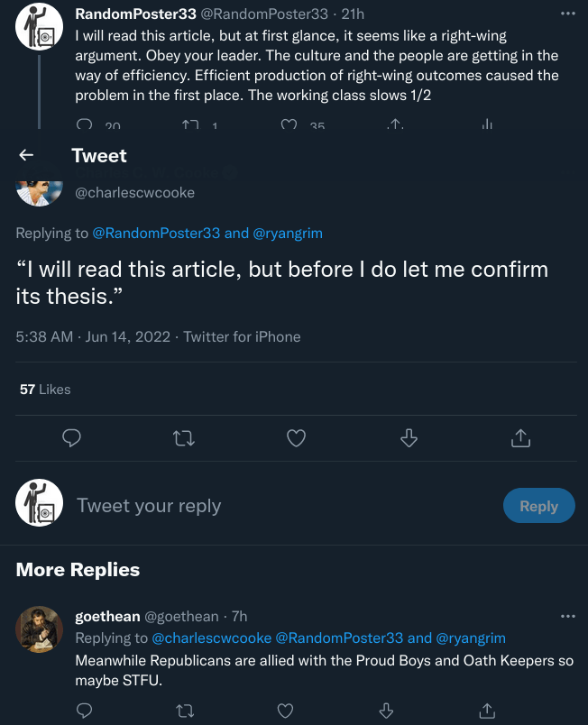Like the main tweet heart icon

click(295, 438)
